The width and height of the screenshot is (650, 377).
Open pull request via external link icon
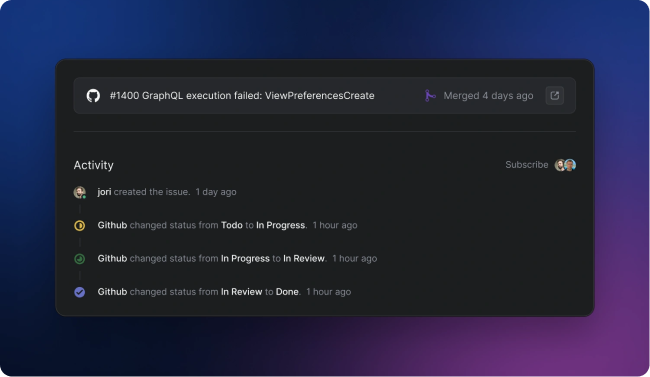click(x=555, y=96)
